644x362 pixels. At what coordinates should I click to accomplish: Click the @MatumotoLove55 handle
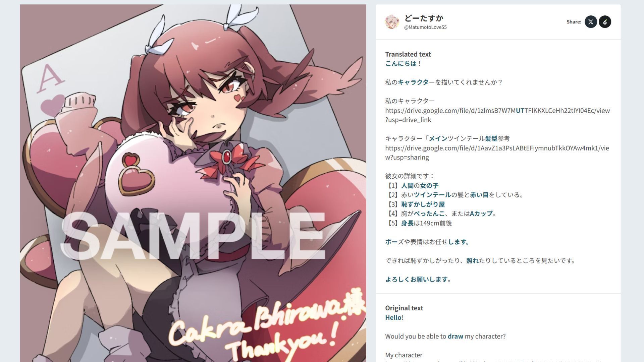425,27
